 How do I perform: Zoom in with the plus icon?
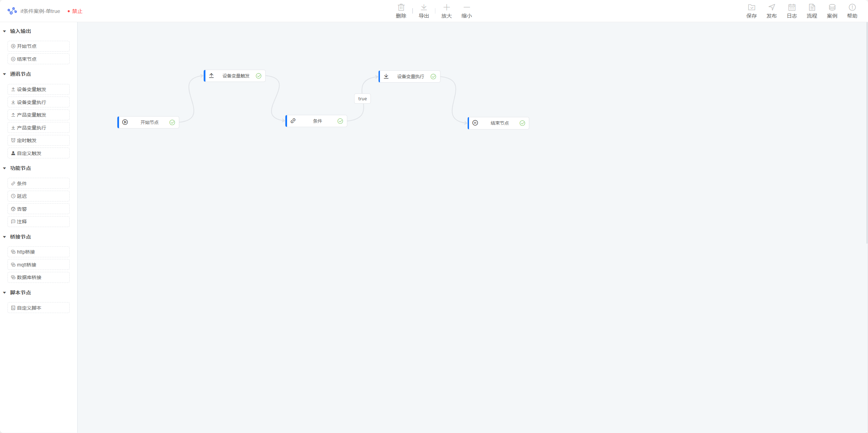(x=446, y=7)
